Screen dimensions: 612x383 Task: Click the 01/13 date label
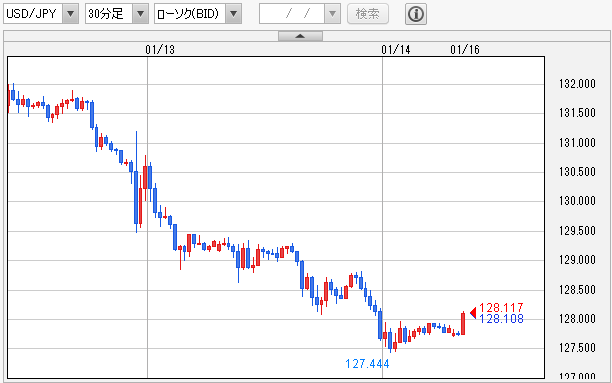coord(160,50)
